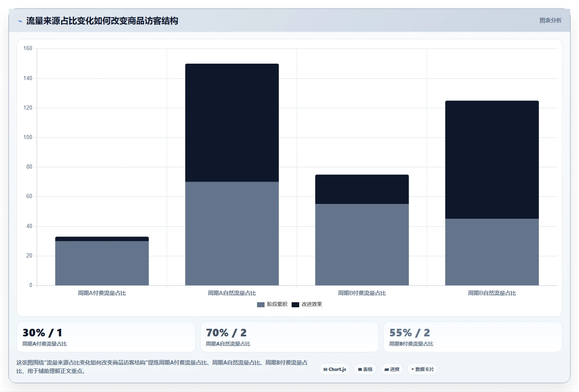Click the icon inside the 表格 tag
The image size is (579, 392).
click(x=360, y=369)
